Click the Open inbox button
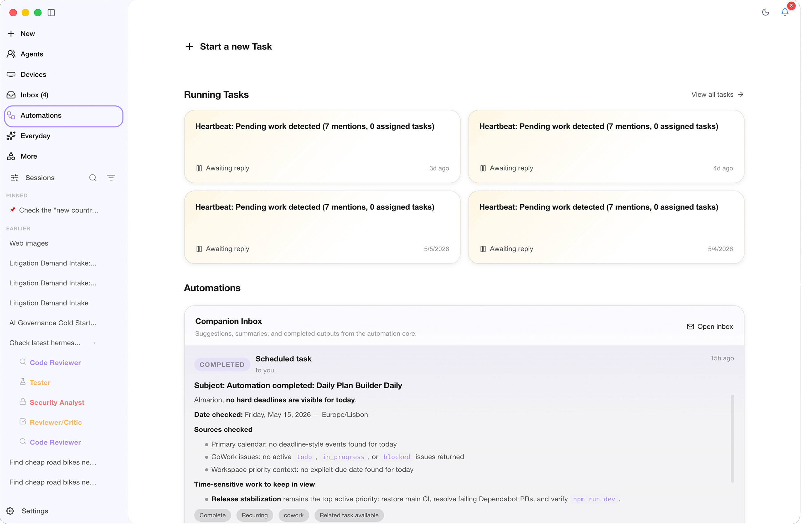 pyautogui.click(x=709, y=326)
